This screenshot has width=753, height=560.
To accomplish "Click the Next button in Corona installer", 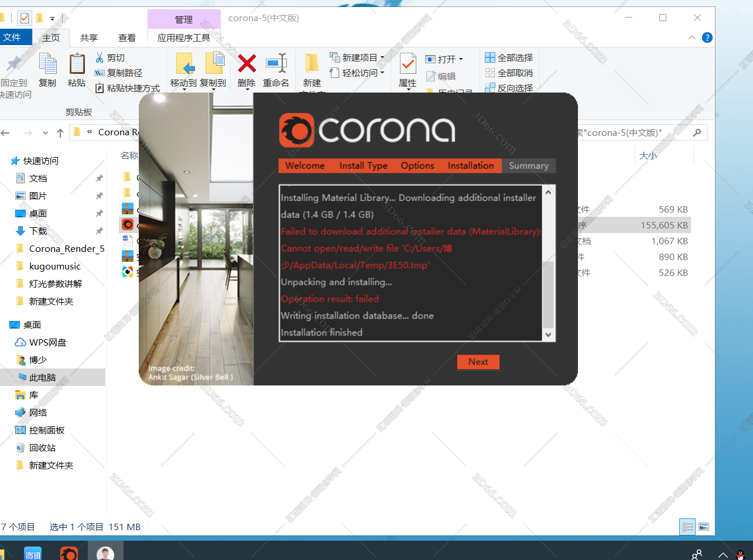I will coord(478,362).
